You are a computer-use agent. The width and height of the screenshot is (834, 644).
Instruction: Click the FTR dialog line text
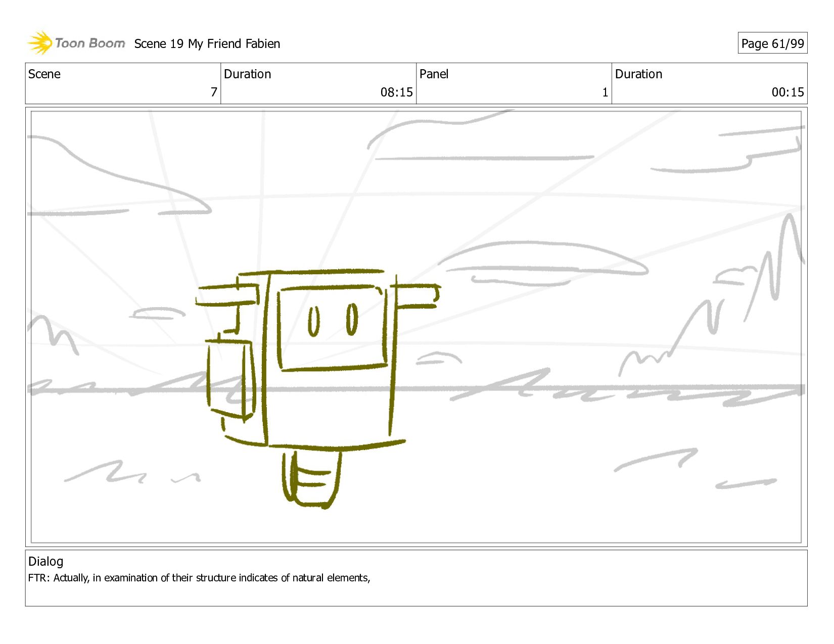click(199, 578)
